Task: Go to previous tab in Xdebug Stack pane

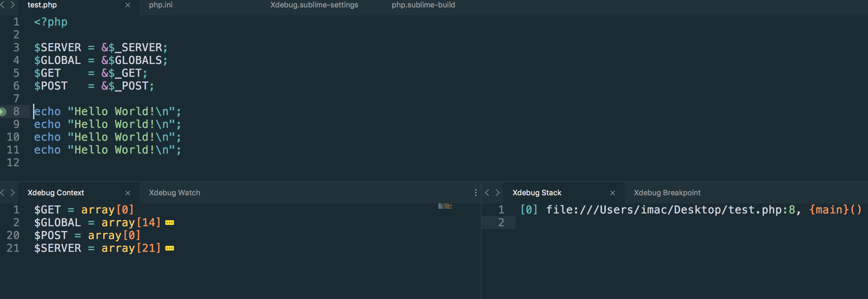Action: (487, 193)
